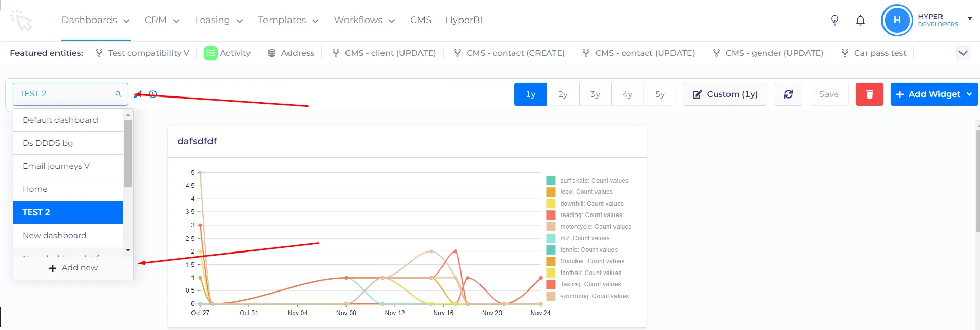Click the cursor logo icon in the header
This screenshot has width=980, height=330.
tap(21, 20)
